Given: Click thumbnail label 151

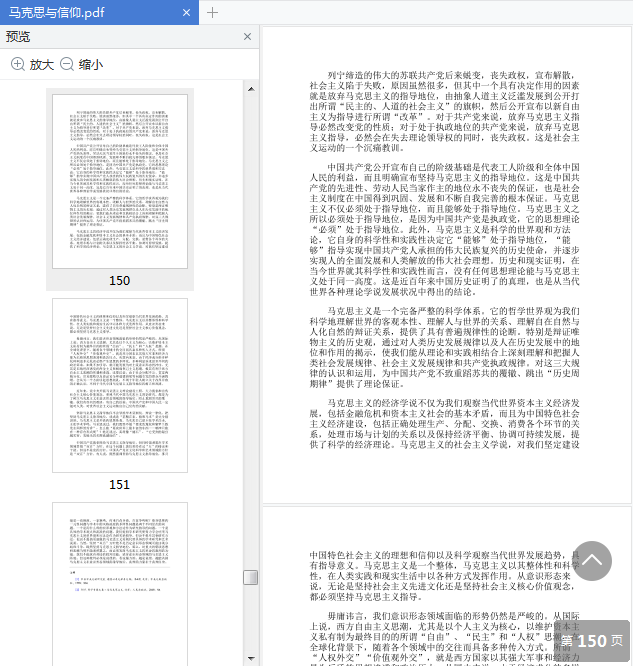Looking at the screenshot, I should 119,485.
